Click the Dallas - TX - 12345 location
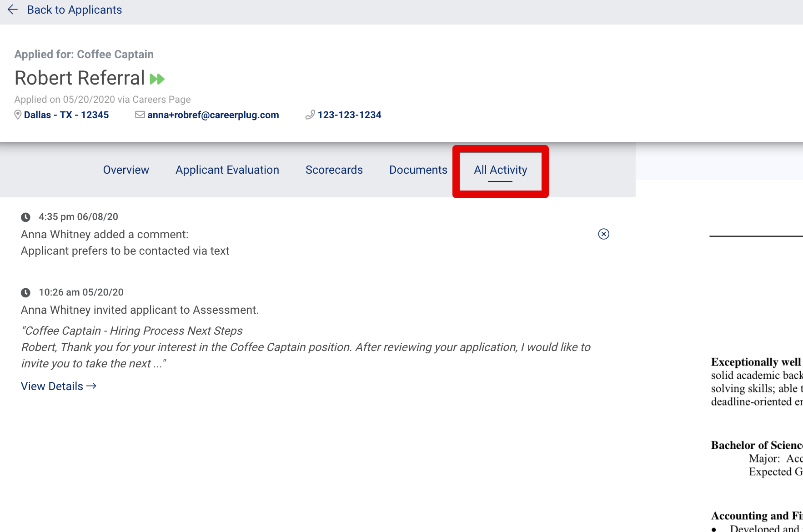This screenshot has height=532, width=803. tap(66, 115)
